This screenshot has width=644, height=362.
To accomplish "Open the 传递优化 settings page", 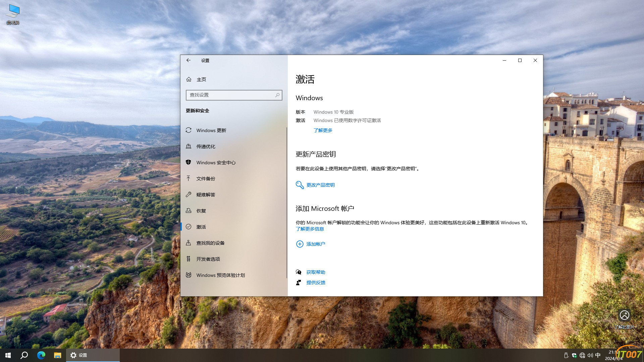I will pyautogui.click(x=233, y=146).
